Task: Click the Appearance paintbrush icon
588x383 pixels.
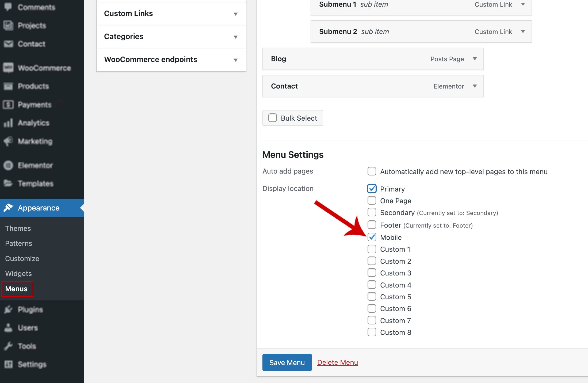Action: (8, 208)
